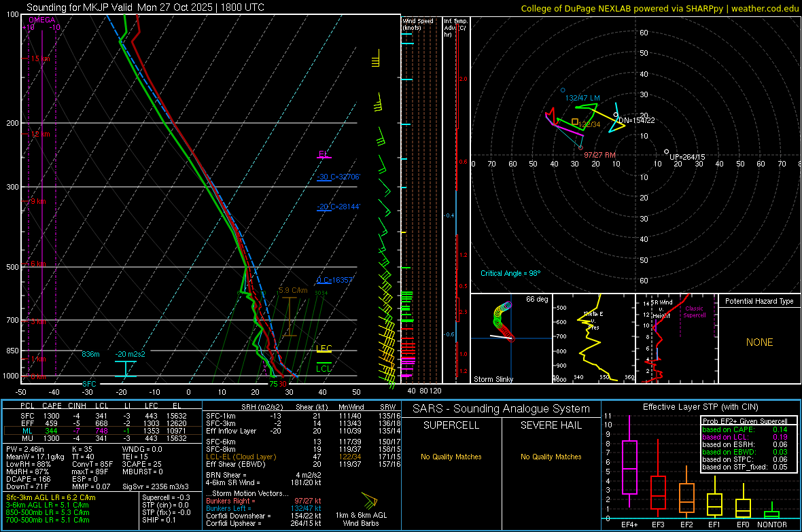Click the based on CAPE probability row
The width and height of the screenshot is (802, 532).
[745, 429]
